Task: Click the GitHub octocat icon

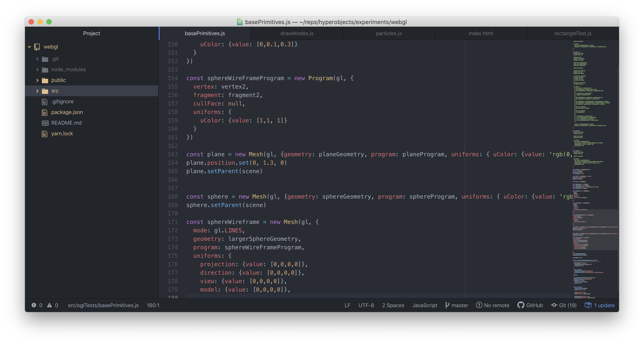Action: tap(521, 305)
